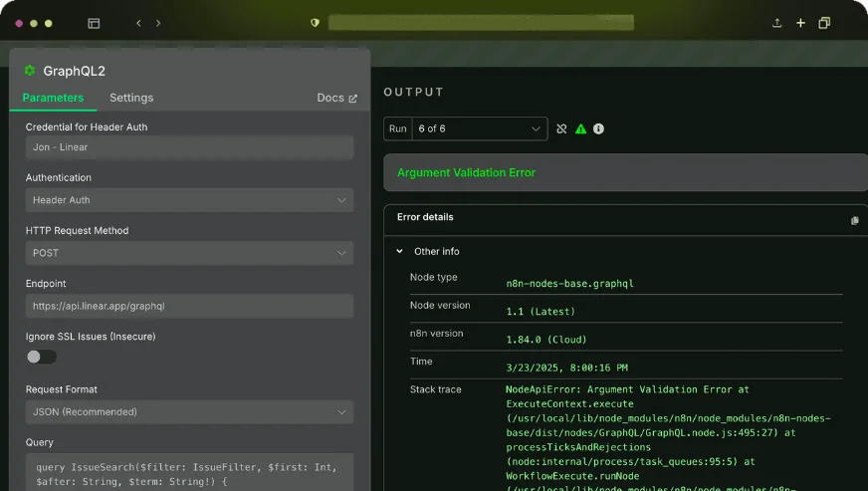Open the Authentication dropdown
This screenshot has width=868, height=491.
(189, 200)
